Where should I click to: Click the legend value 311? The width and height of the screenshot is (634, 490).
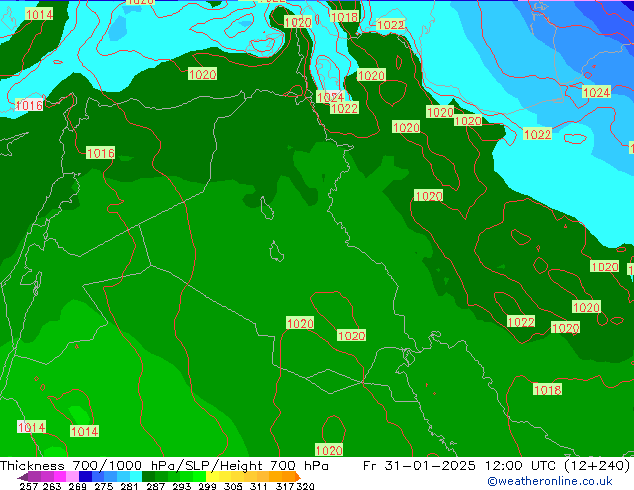point(259,486)
